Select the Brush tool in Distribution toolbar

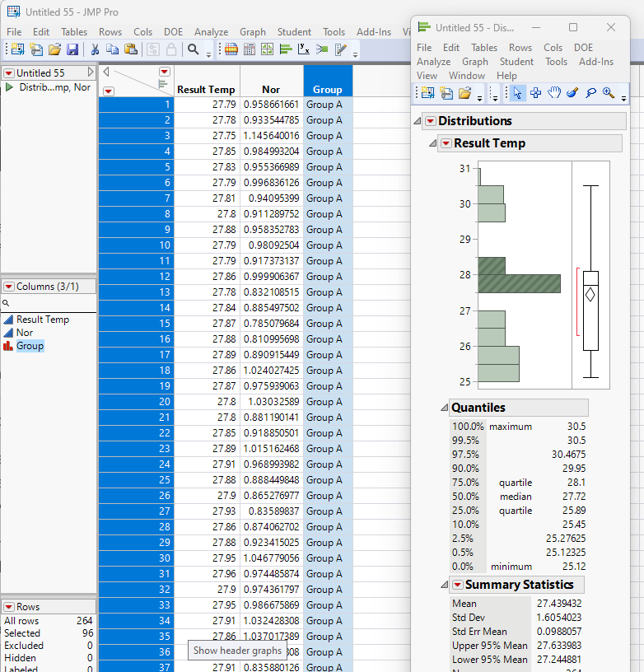click(x=572, y=93)
